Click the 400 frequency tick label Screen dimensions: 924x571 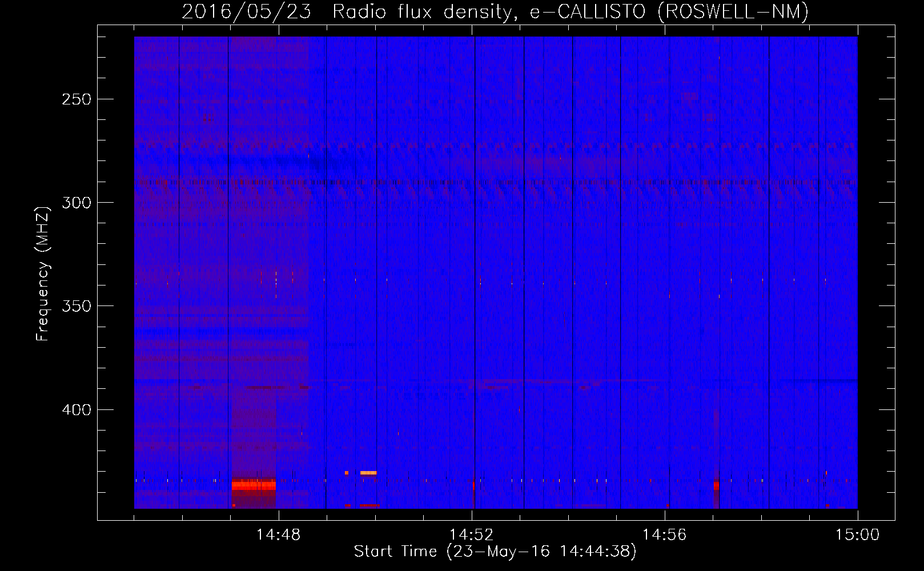tap(77, 410)
